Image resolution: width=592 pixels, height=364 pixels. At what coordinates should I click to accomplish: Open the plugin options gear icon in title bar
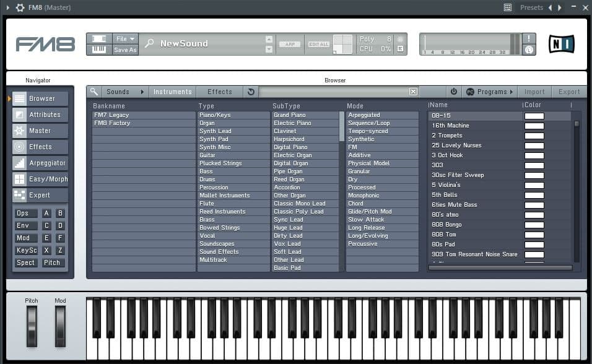pyautogui.click(x=20, y=7)
